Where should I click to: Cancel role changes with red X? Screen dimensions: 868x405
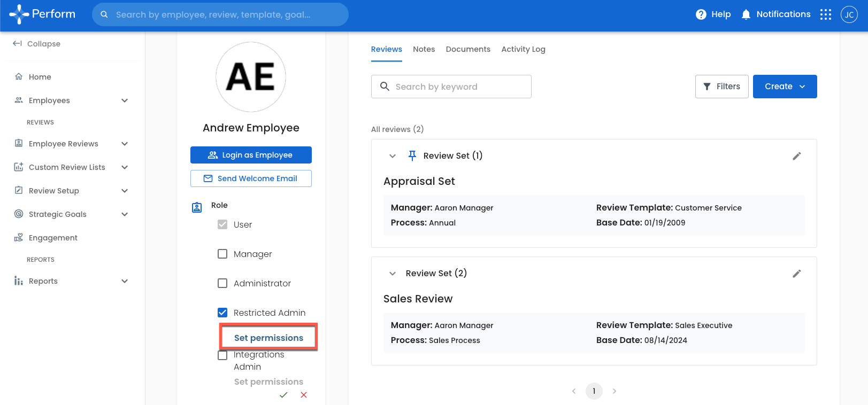pyautogui.click(x=304, y=395)
